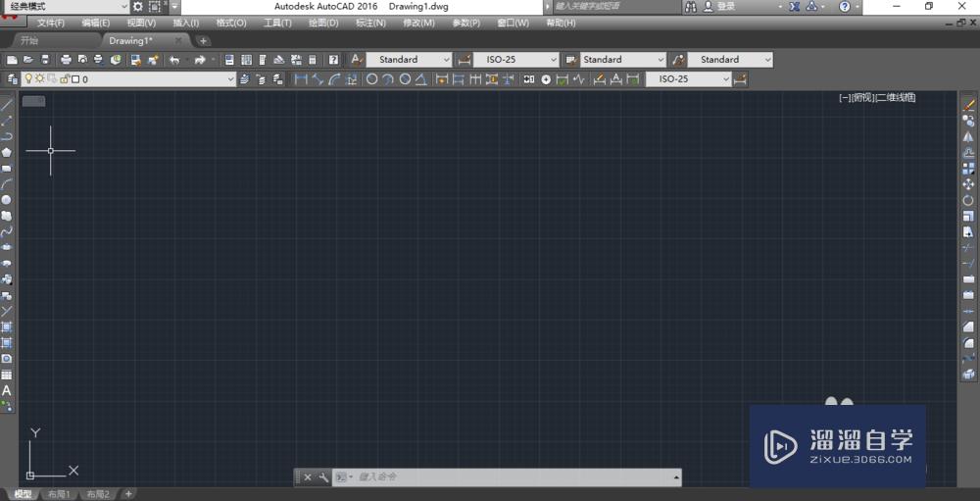980x501 pixels.
Task: Click the Help question mark toolbar icon
Action: pyautogui.click(x=334, y=60)
